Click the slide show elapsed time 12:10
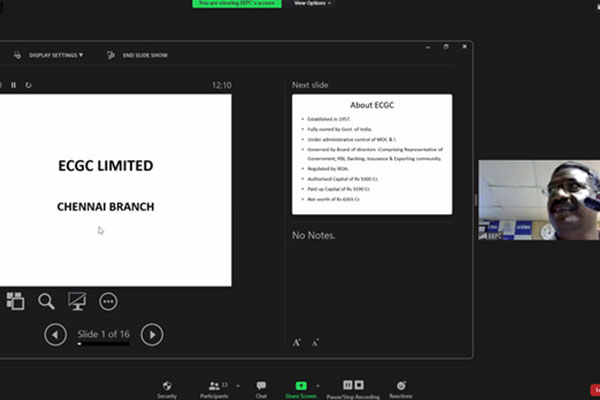 tap(222, 85)
